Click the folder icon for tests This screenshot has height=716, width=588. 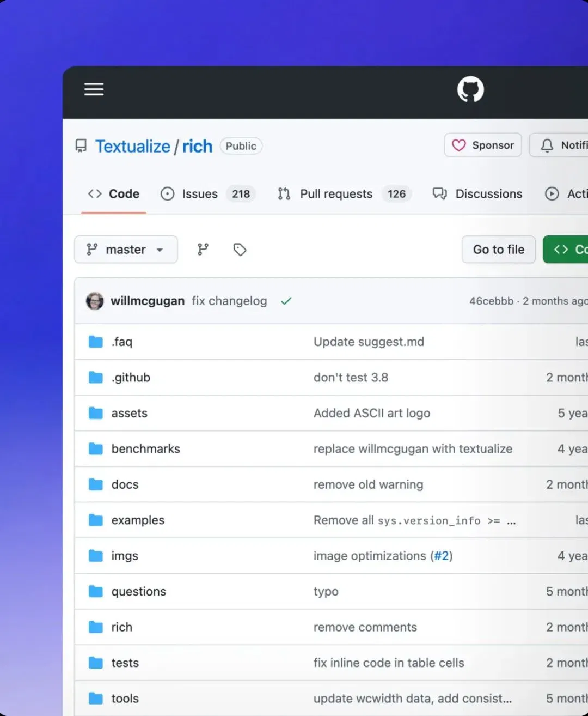coord(96,663)
